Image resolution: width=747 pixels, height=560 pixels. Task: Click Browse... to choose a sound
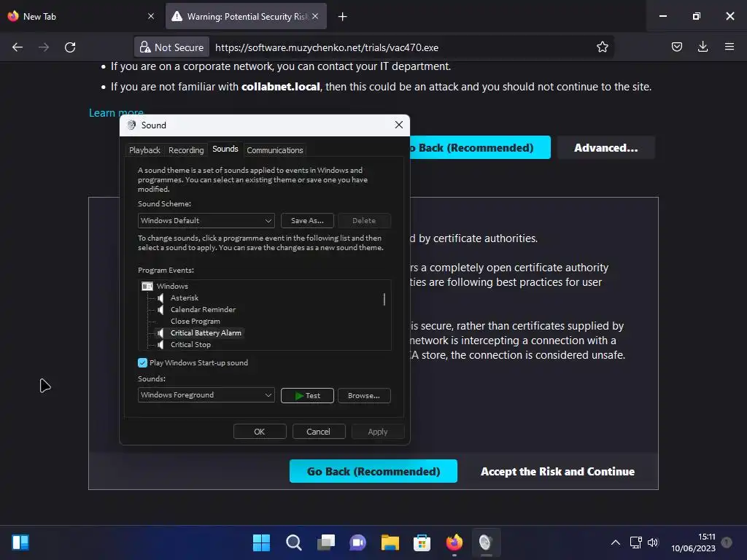click(x=364, y=396)
